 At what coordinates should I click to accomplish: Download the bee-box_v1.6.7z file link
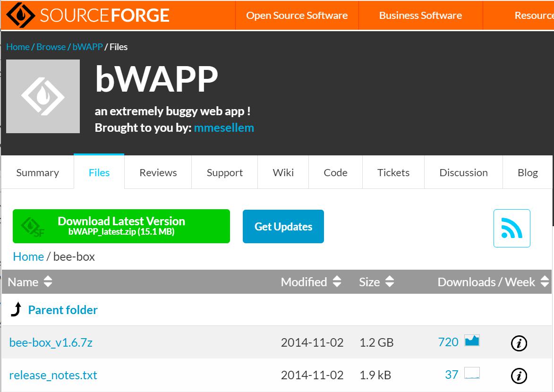(x=51, y=342)
